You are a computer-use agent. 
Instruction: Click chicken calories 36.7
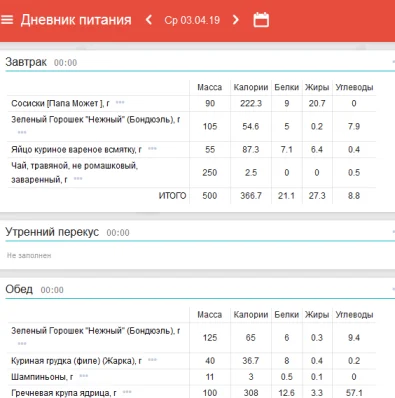[x=251, y=361]
